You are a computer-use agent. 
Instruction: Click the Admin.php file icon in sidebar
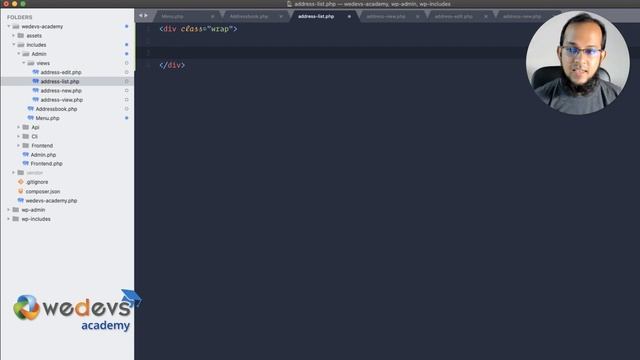tap(26, 155)
